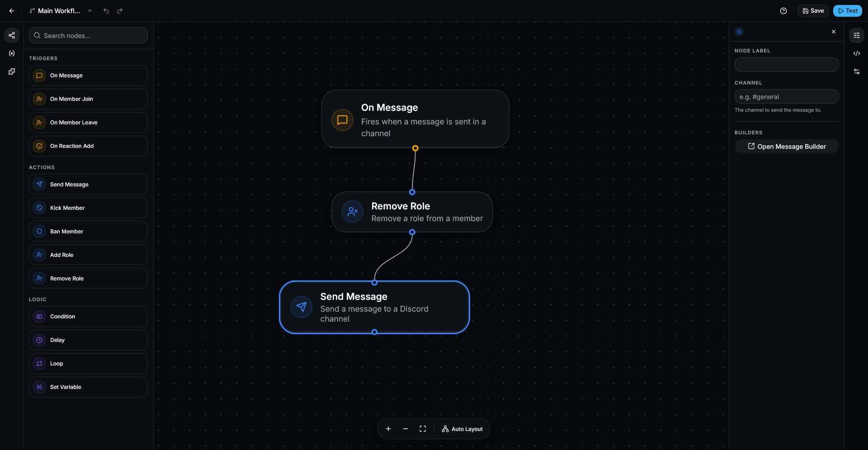Choose the Remove Role action in palette
Screen dimensions: 868x450
pyautogui.click(x=88, y=278)
